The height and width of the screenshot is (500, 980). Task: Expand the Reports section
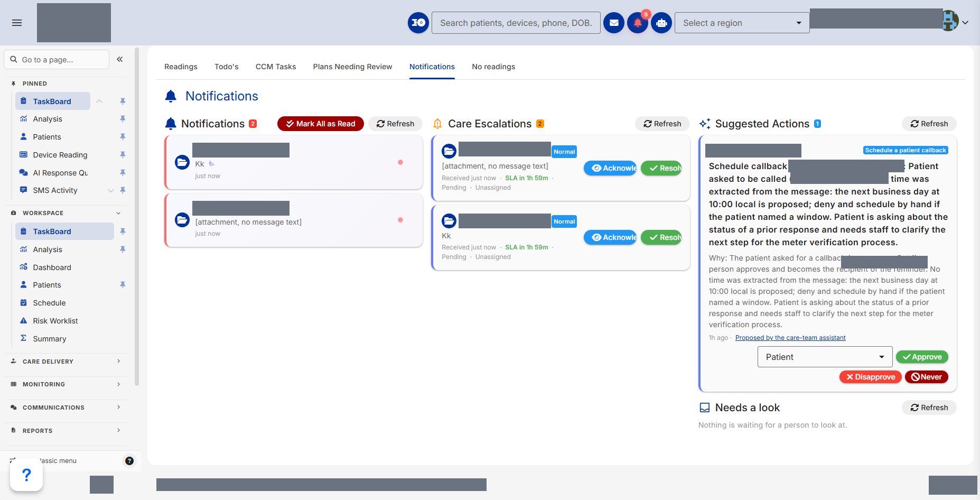coord(66,431)
